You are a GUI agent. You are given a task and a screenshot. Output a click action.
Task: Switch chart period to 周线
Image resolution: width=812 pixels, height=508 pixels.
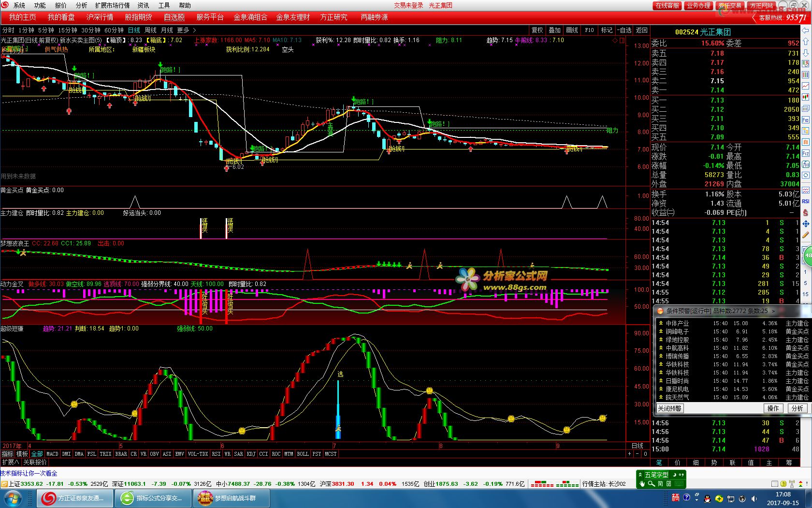coord(150,30)
